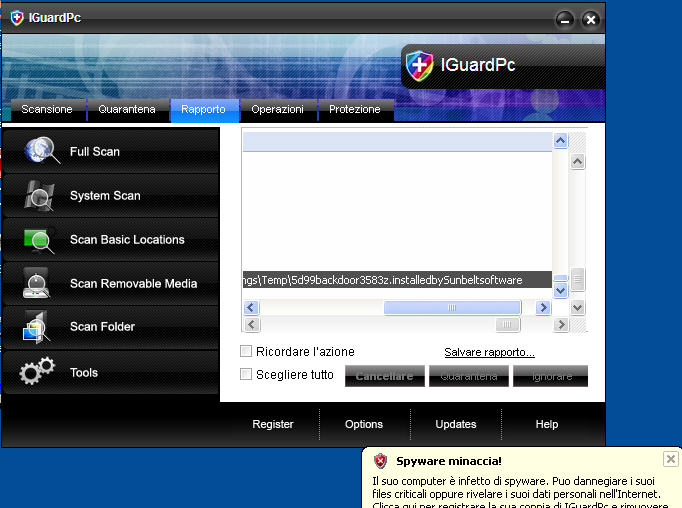Click gray horizontal scroll left arrow
The width and height of the screenshot is (682, 508).
[x=252, y=324]
